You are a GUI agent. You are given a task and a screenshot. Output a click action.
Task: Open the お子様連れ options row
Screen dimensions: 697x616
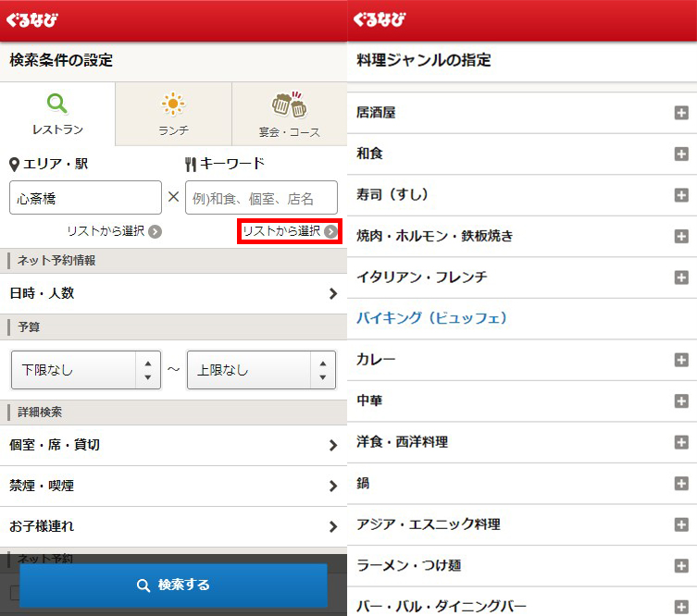pyautogui.click(x=173, y=526)
